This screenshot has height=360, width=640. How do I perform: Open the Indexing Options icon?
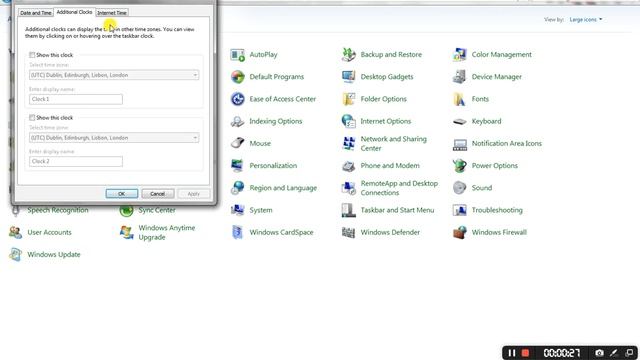coord(237,121)
